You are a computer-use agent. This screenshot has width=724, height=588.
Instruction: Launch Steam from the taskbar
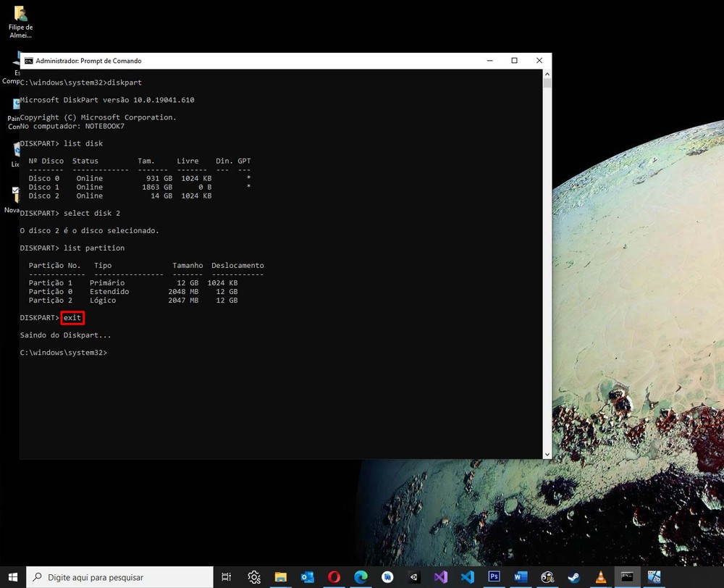(x=574, y=577)
